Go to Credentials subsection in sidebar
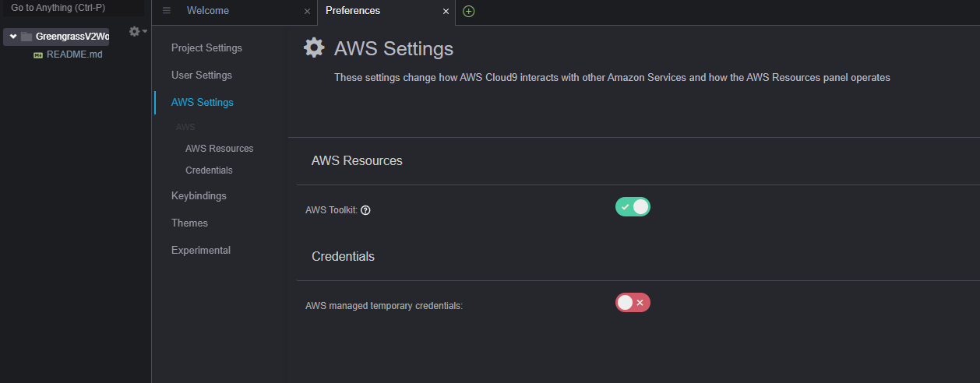 [209, 170]
